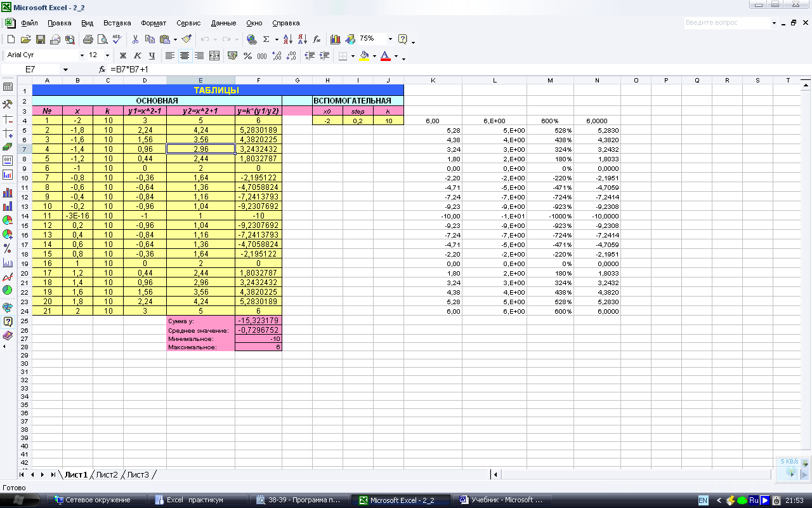The image size is (812, 508).
Task: Open Сетевое окружение from the taskbar
Action: click(96, 500)
